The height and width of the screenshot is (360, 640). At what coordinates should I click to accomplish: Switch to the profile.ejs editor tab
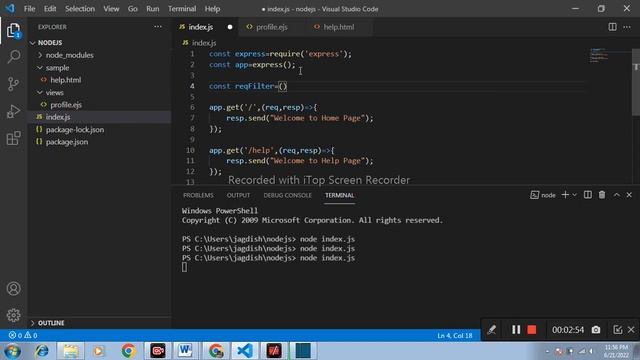[271, 27]
